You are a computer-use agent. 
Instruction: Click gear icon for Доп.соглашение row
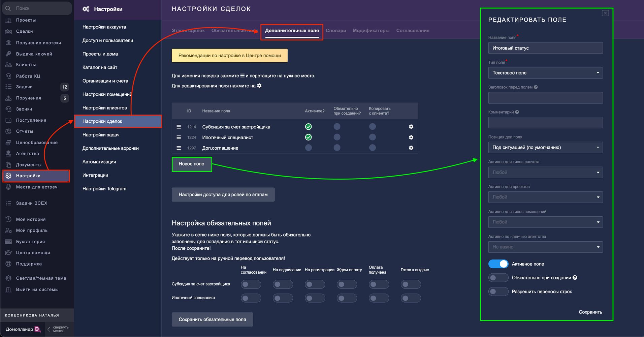point(411,148)
